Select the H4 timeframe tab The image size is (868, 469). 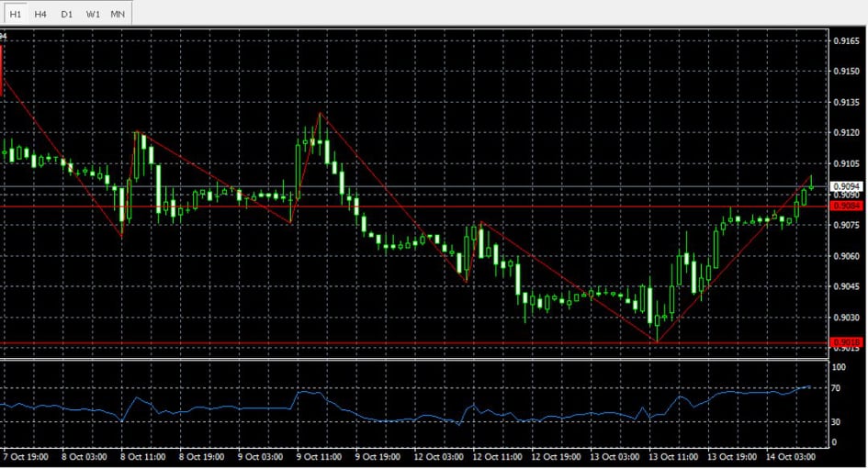pos(40,15)
